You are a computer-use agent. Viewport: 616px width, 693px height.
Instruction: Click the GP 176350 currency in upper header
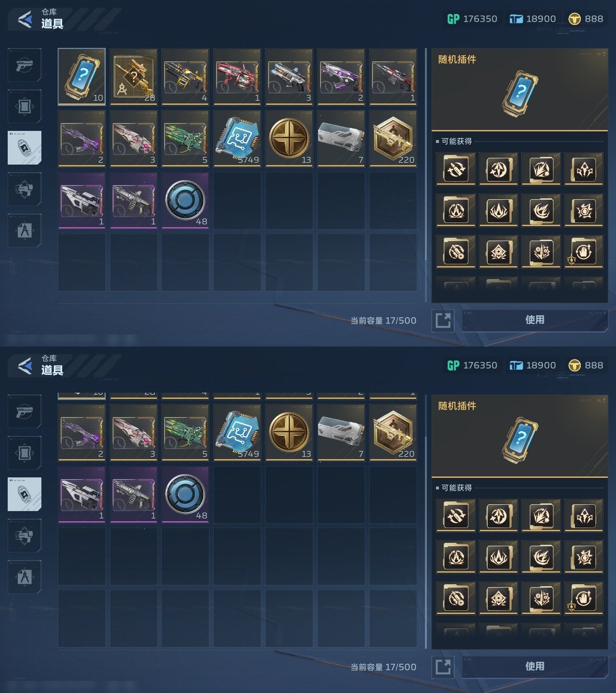pos(472,19)
